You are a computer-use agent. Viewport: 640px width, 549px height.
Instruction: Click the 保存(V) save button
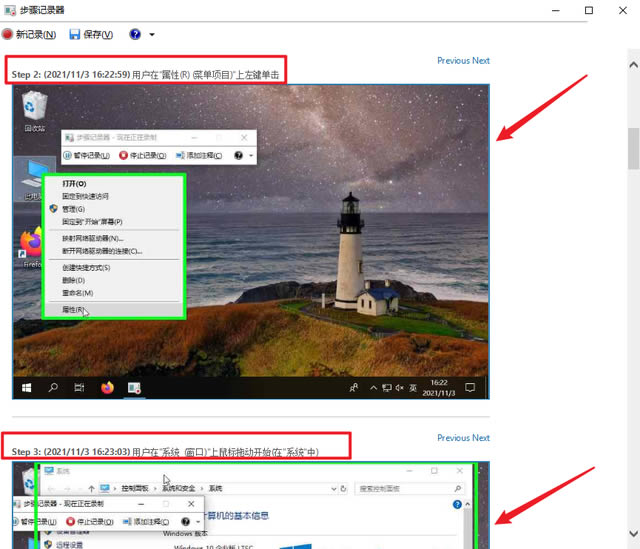tap(91, 35)
